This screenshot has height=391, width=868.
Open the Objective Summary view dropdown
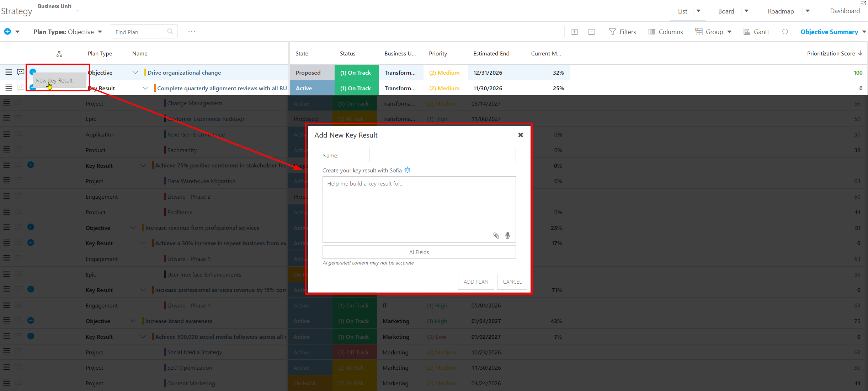(x=833, y=32)
